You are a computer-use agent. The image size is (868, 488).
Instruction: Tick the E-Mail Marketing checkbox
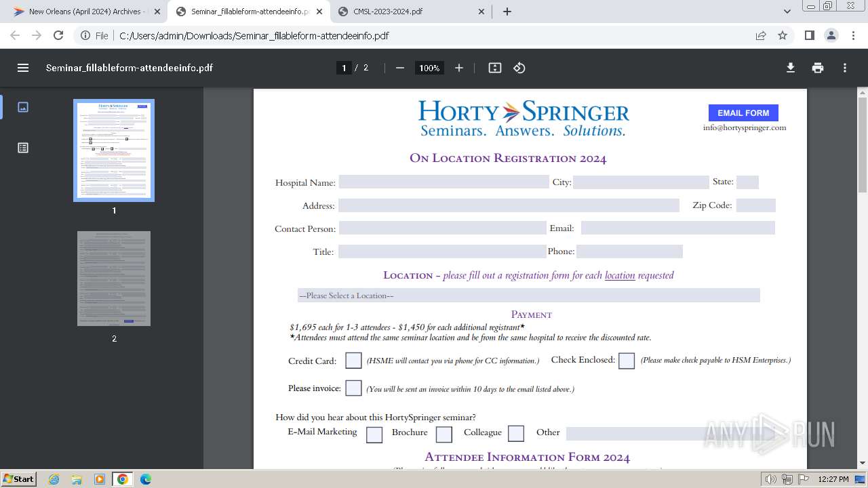(x=374, y=434)
